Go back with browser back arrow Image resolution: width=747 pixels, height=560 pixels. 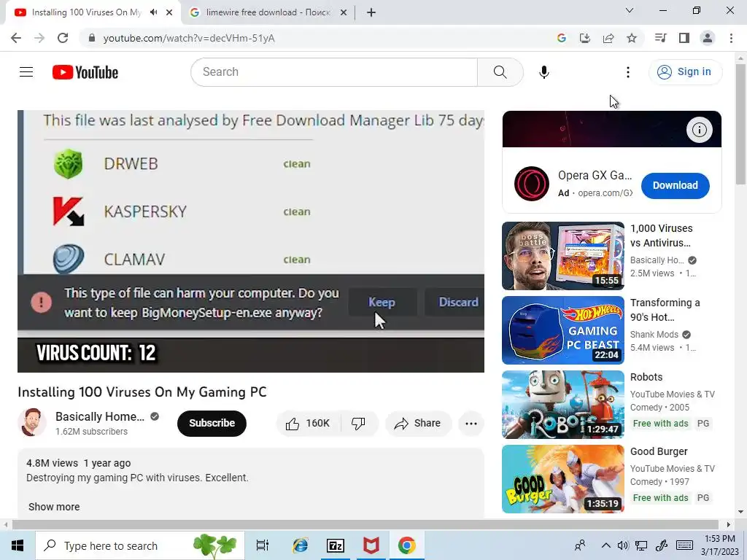tap(16, 38)
